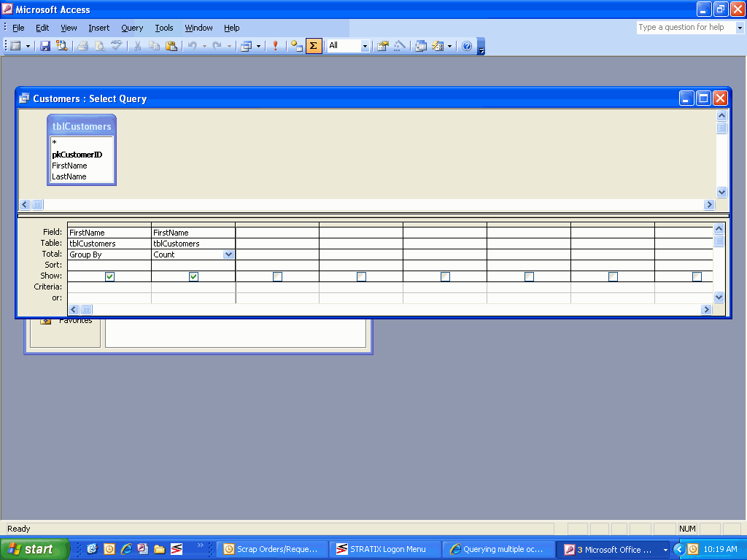Open the File menu
This screenshot has height=560, width=747.
click(18, 28)
